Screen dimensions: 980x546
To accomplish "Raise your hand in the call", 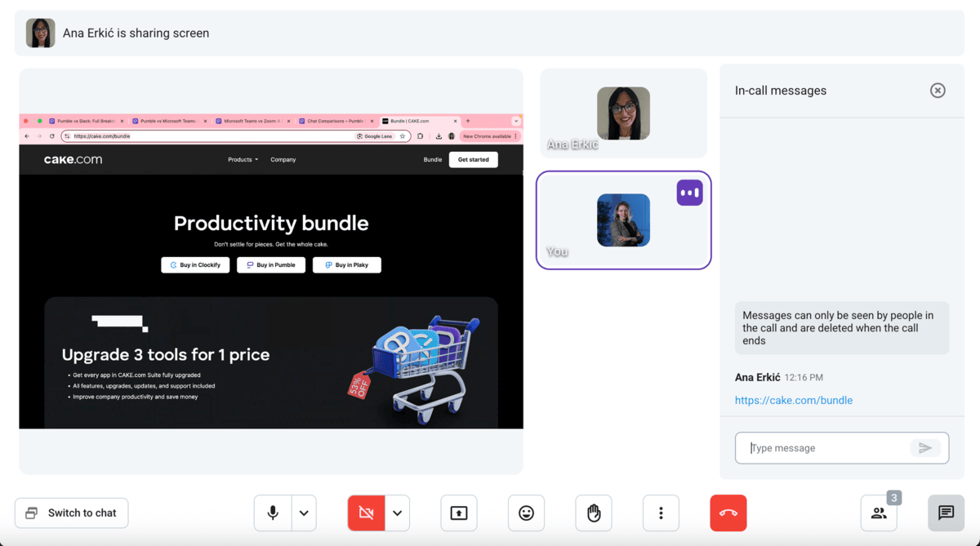I will 594,513.
